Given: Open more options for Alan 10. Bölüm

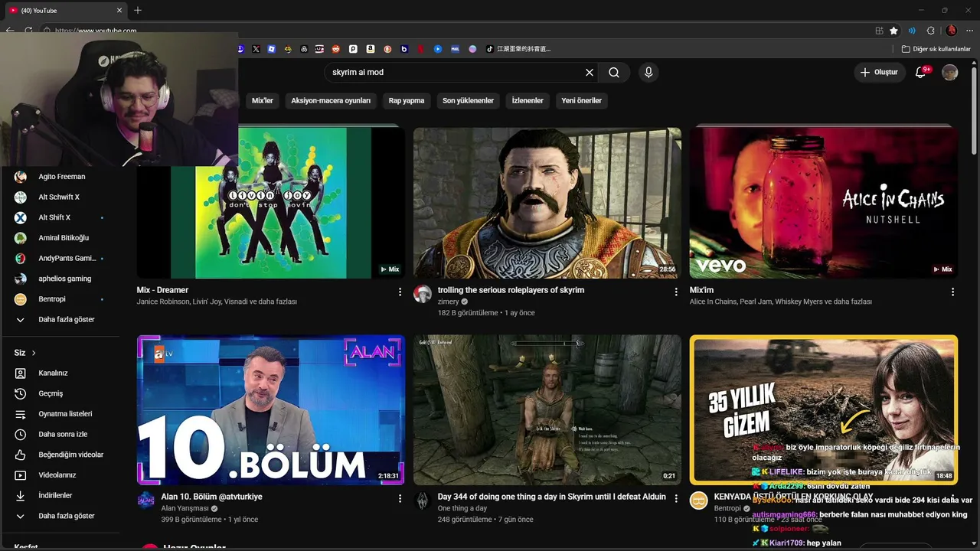Looking at the screenshot, I should pos(400,498).
